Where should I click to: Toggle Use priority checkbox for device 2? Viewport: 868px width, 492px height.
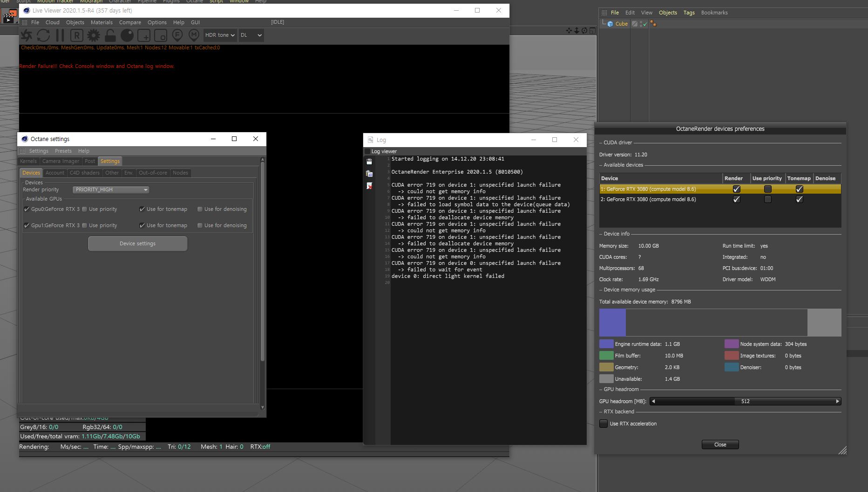click(x=768, y=199)
